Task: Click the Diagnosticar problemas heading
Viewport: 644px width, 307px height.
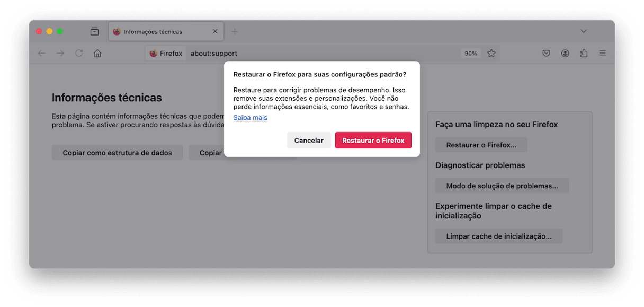Action: (x=480, y=165)
